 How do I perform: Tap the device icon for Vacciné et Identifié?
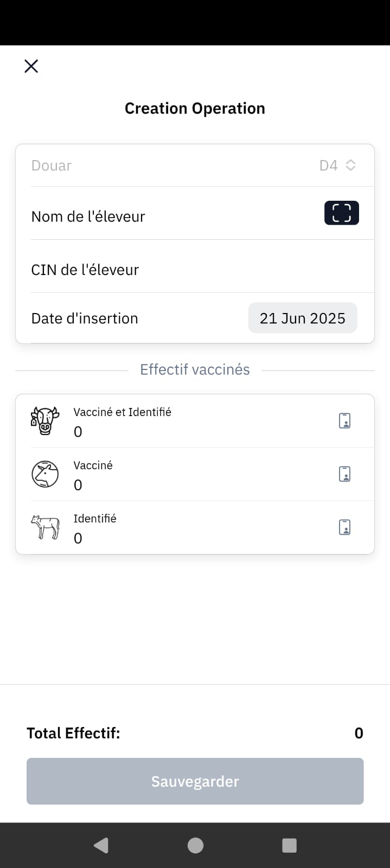click(344, 420)
